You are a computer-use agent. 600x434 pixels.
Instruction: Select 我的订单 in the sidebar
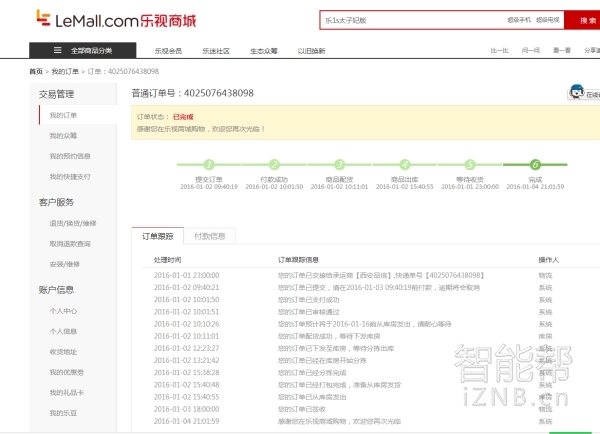coord(63,115)
